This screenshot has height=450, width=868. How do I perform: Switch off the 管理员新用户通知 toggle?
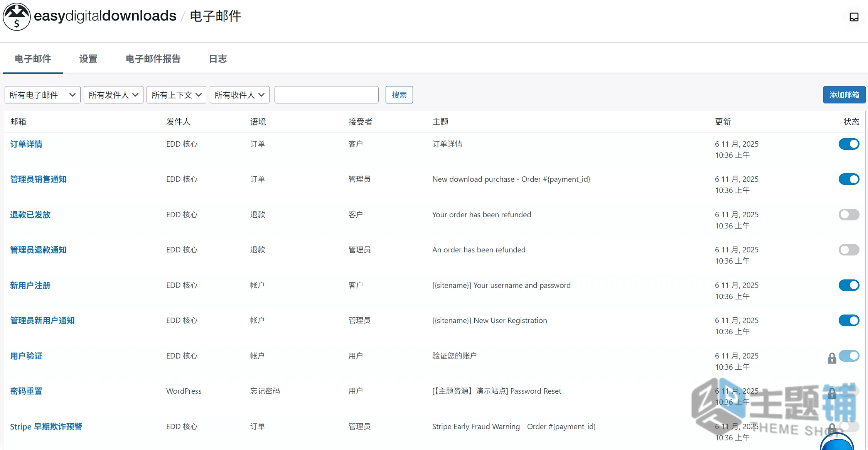click(x=849, y=320)
